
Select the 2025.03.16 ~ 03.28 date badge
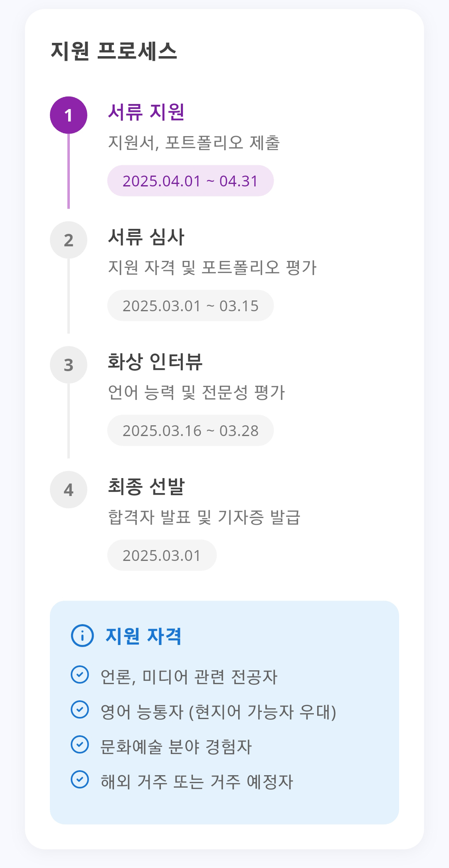tap(190, 431)
